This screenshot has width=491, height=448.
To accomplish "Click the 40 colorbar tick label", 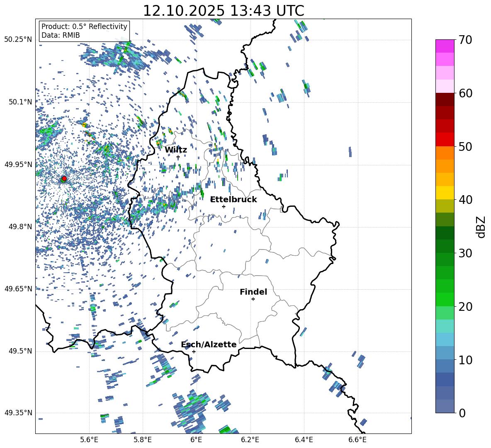I will click(x=465, y=200).
